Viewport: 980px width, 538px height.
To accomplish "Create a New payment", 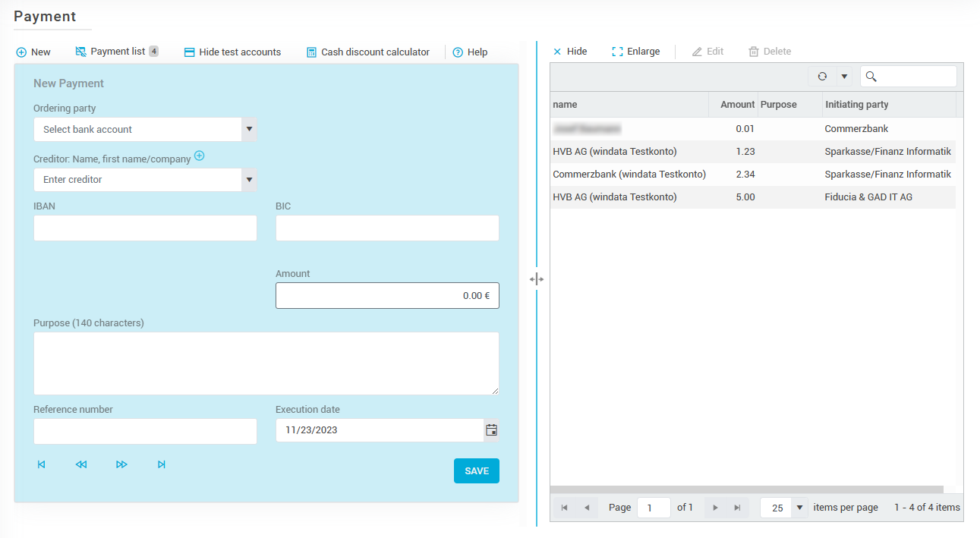I will pyautogui.click(x=33, y=52).
